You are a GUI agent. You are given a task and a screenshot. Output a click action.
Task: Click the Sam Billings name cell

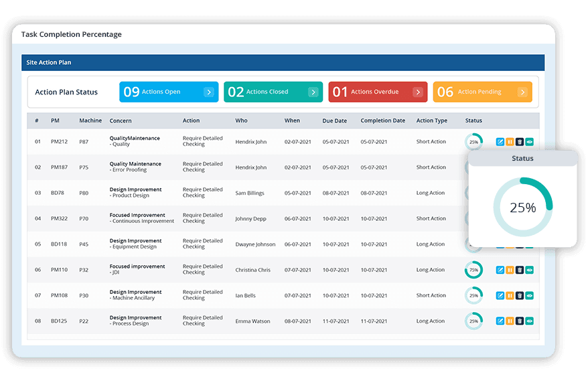coord(250,193)
